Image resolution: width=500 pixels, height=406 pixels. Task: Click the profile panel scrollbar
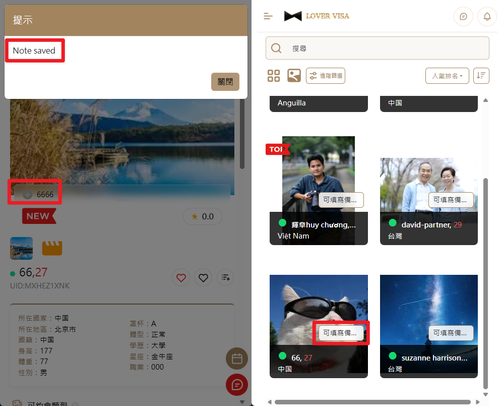coord(242,134)
